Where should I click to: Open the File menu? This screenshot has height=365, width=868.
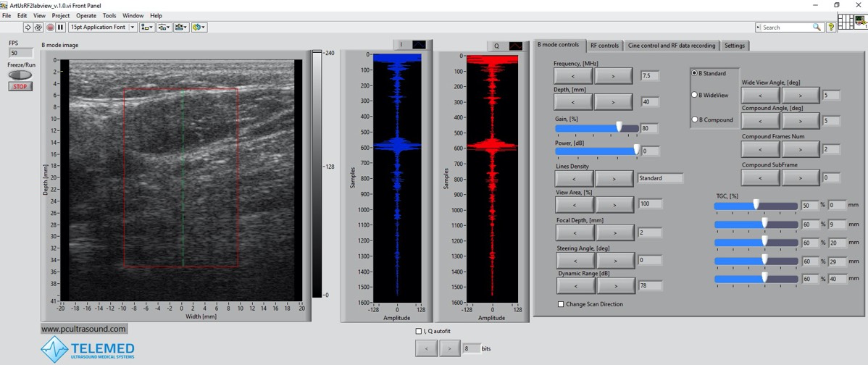click(7, 16)
